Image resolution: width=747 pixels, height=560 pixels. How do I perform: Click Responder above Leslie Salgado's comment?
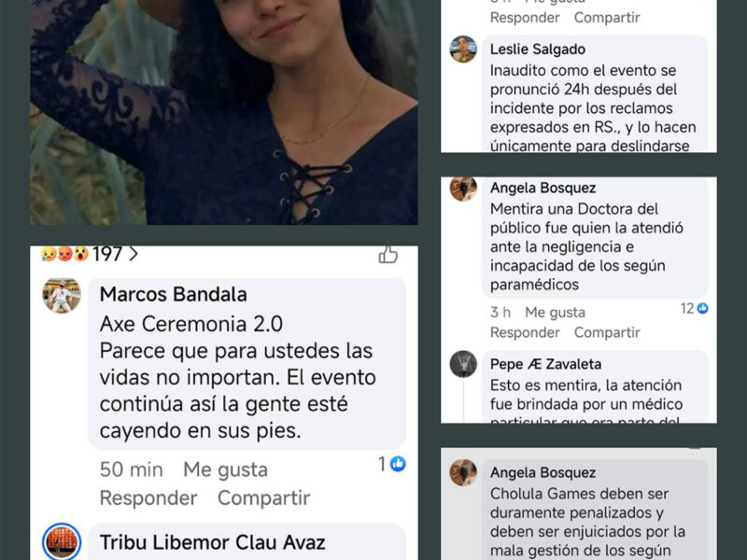tap(525, 18)
